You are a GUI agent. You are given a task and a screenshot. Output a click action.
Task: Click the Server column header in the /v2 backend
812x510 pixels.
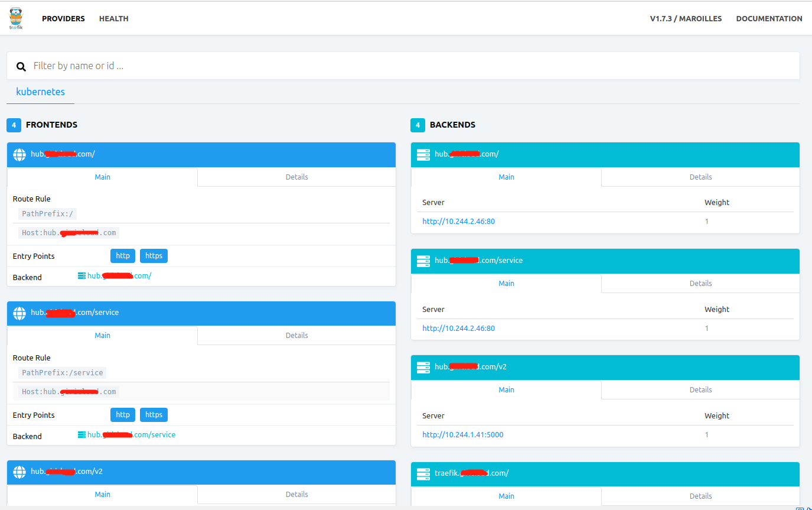pyautogui.click(x=433, y=415)
